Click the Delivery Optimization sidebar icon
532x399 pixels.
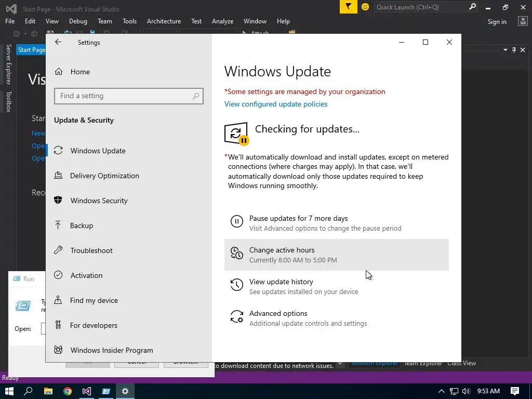point(58,176)
